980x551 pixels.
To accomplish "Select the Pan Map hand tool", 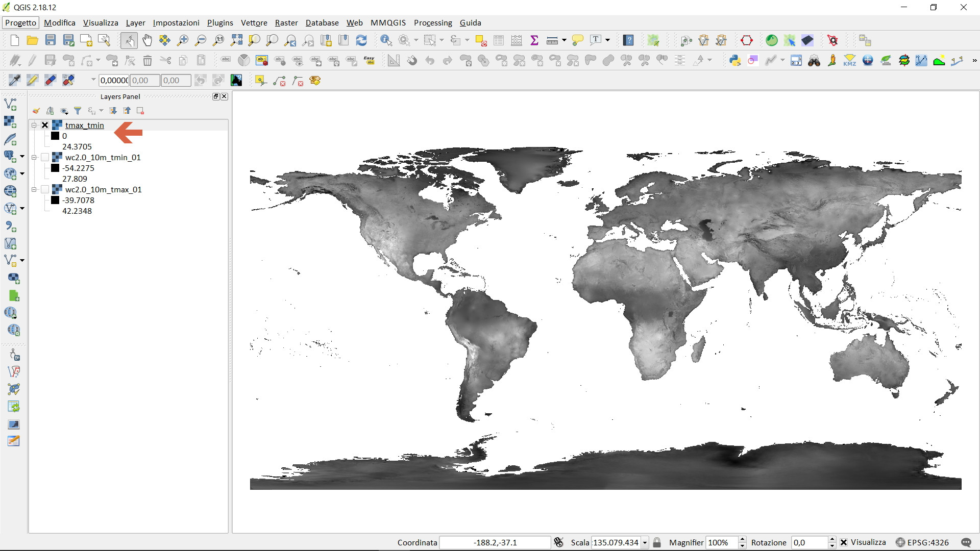I will click(147, 40).
